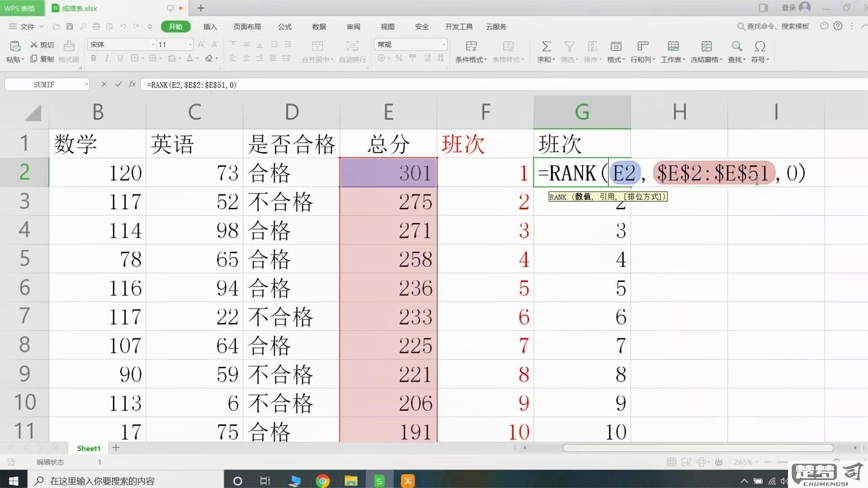The image size is (868, 488).
Task: Click Conditional Formatting (条件格式) icon
Action: pyautogui.click(x=471, y=46)
